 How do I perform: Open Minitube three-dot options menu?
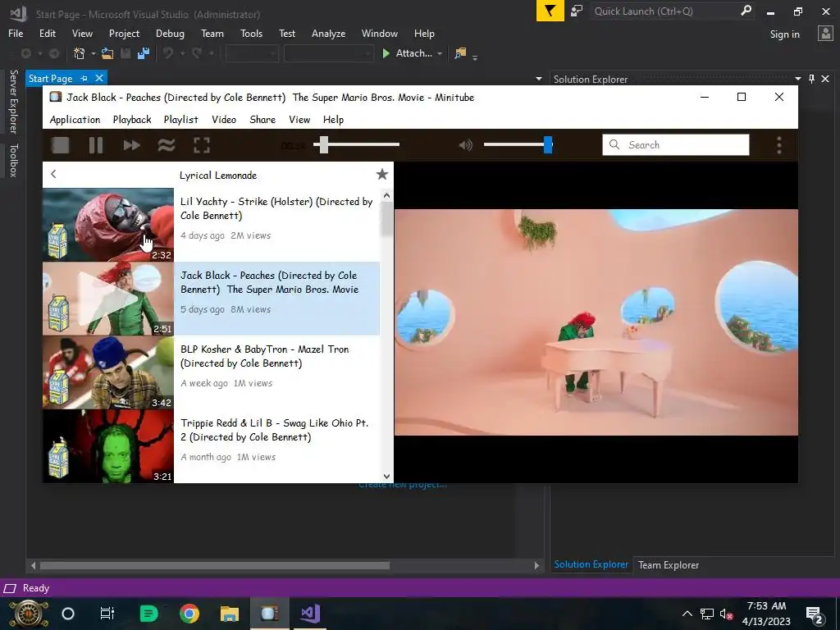[779, 145]
